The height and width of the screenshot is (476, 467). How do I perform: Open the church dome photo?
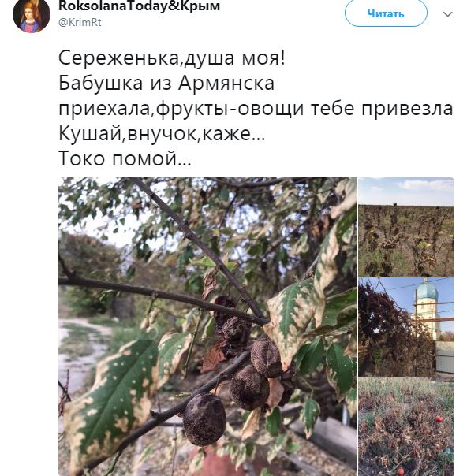pos(406,326)
